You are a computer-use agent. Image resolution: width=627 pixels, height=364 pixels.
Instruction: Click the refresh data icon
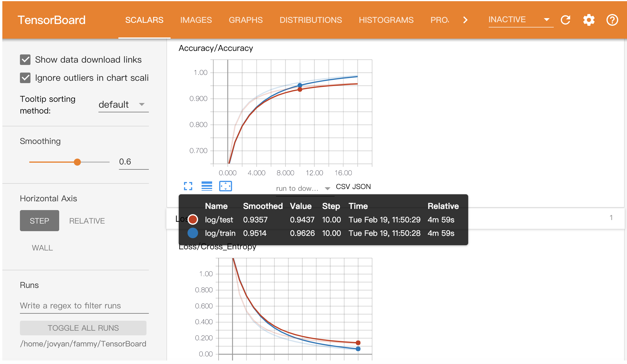tap(566, 20)
